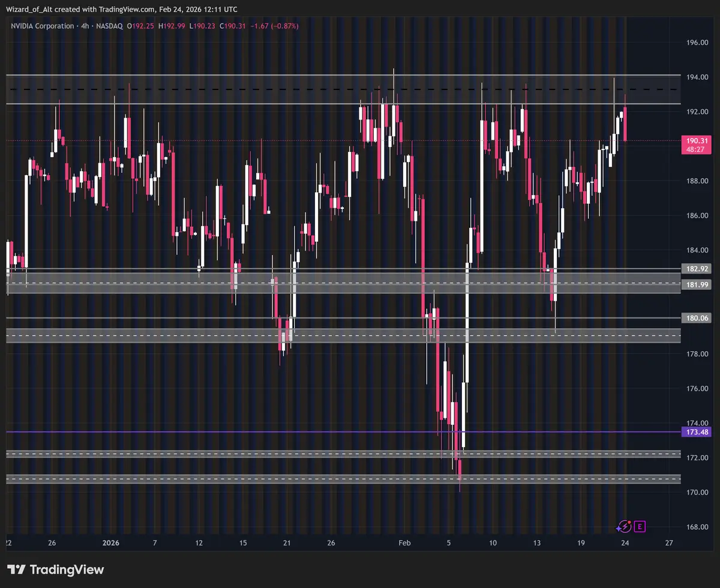
Task: Click the 4h interval label
Action: (x=85, y=26)
